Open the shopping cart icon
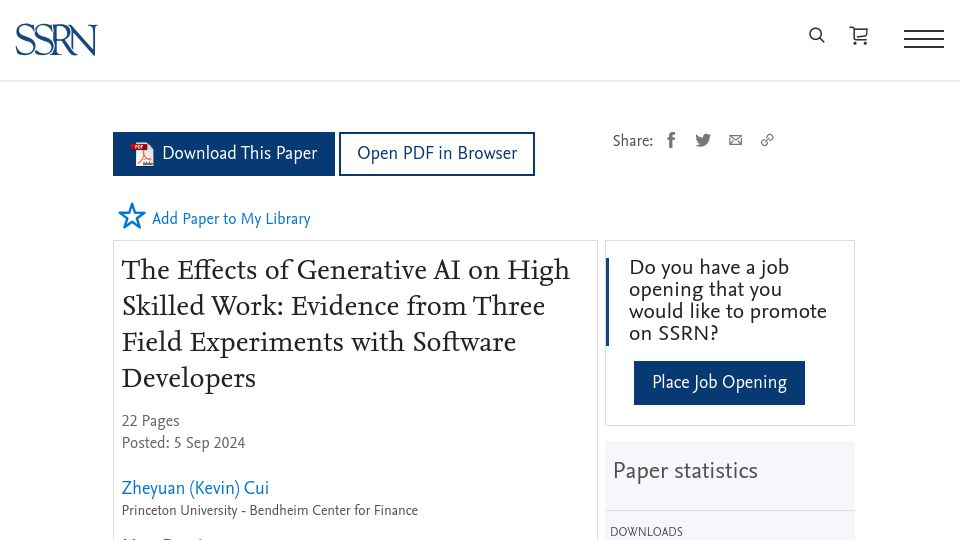 tap(859, 36)
